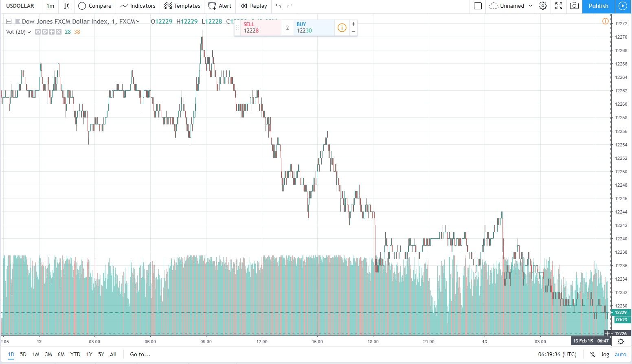Select the 6M date range tab
632x364 pixels.
click(61, 354)
